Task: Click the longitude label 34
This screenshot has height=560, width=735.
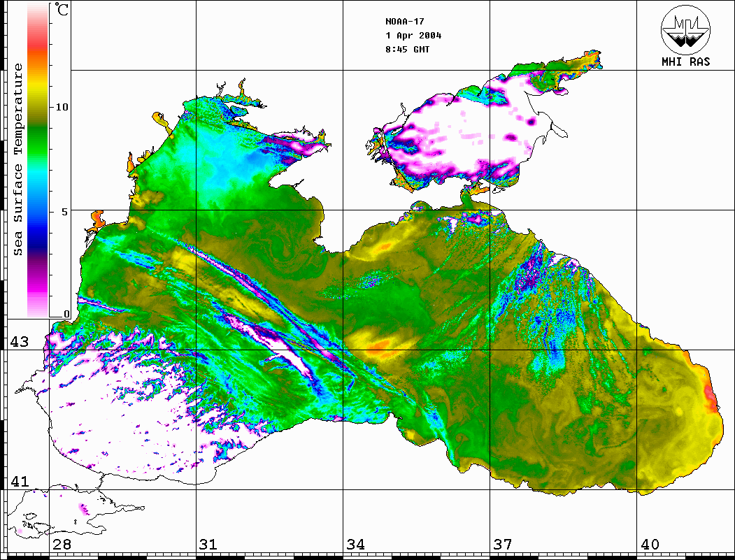Action: click(355, 545)
